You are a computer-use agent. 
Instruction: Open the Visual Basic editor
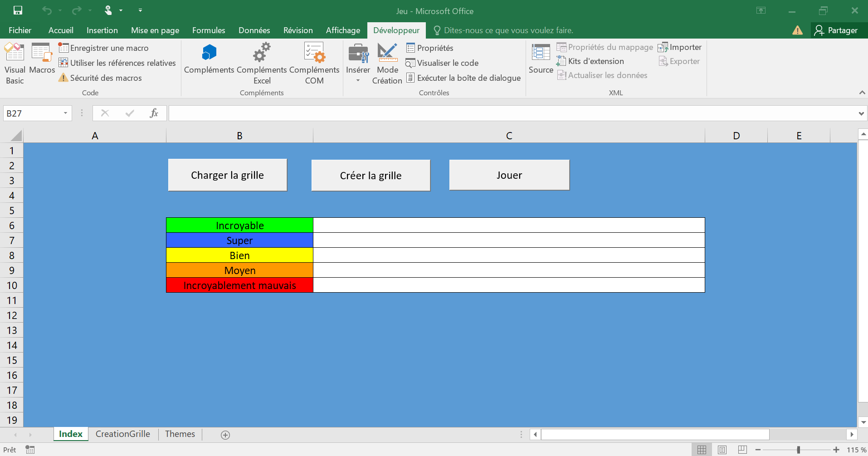pyautogui.click(x=15, y=64)
